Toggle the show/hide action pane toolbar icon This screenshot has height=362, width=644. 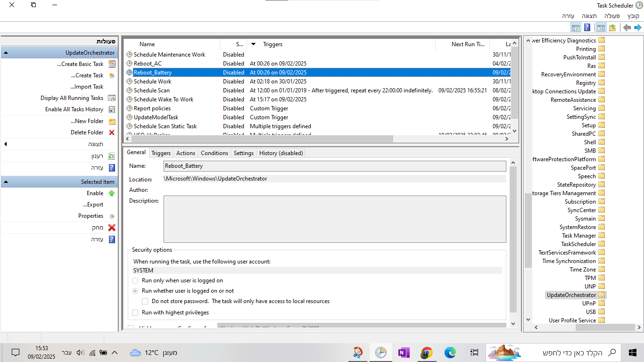point(575,28)
